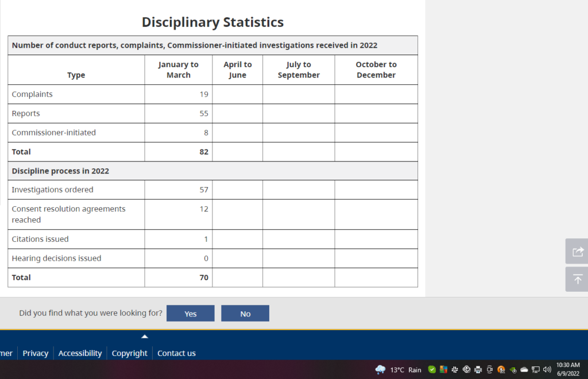Screen dimensions: 588x379
Task: Open the Contact us footer link
Action: 177,353
